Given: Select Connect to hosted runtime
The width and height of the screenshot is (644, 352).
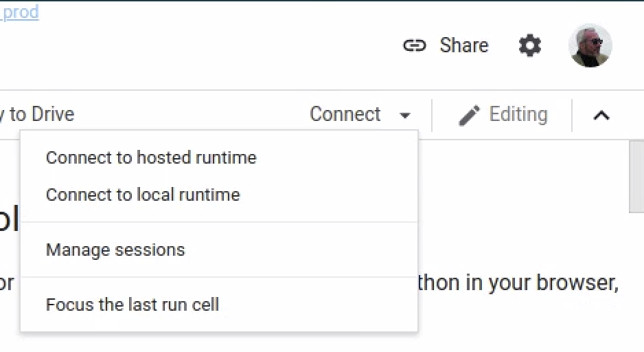Looking at the screenshot, I should click(x=151, y=157).
